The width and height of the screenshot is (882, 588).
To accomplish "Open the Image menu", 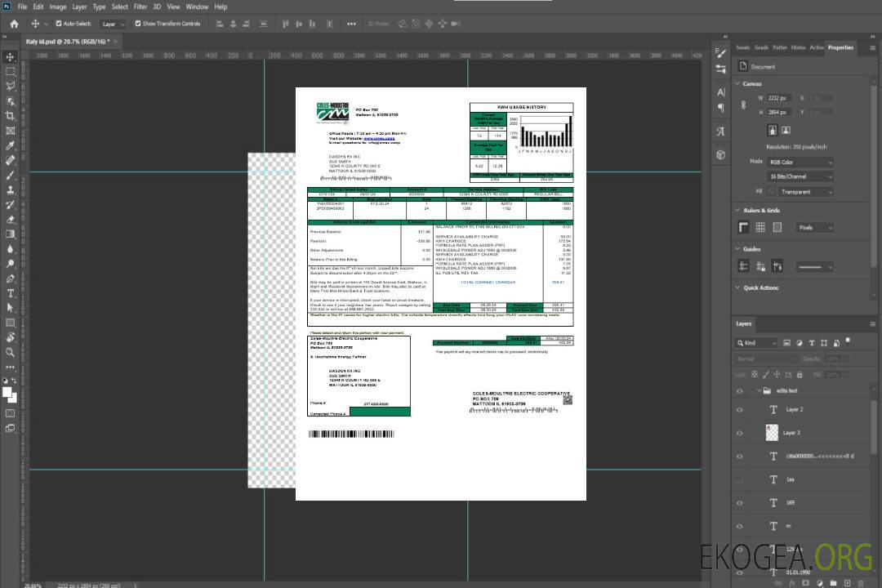I will click(x=58, y=7).
